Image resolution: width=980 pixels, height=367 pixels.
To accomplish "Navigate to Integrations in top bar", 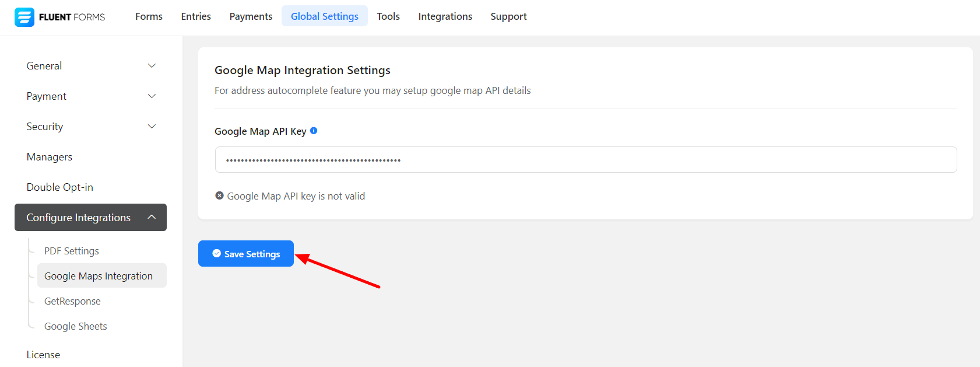I will point(445,16).
